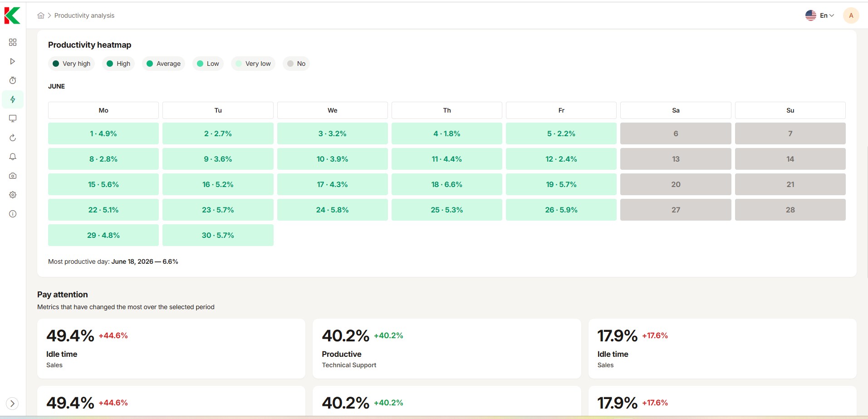Select heatmap cell 8 · 2.8%
The height and width of the screenshot is (419, 868).
(103, 159)
